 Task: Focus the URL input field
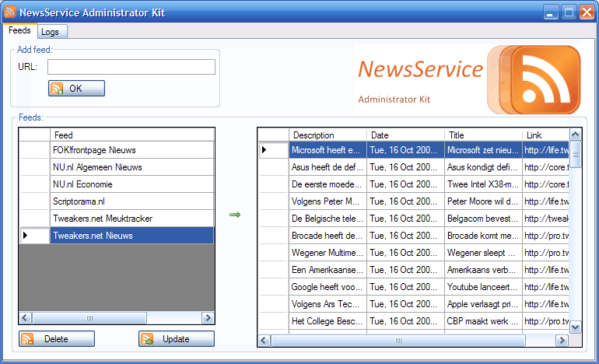pos(131,67)
